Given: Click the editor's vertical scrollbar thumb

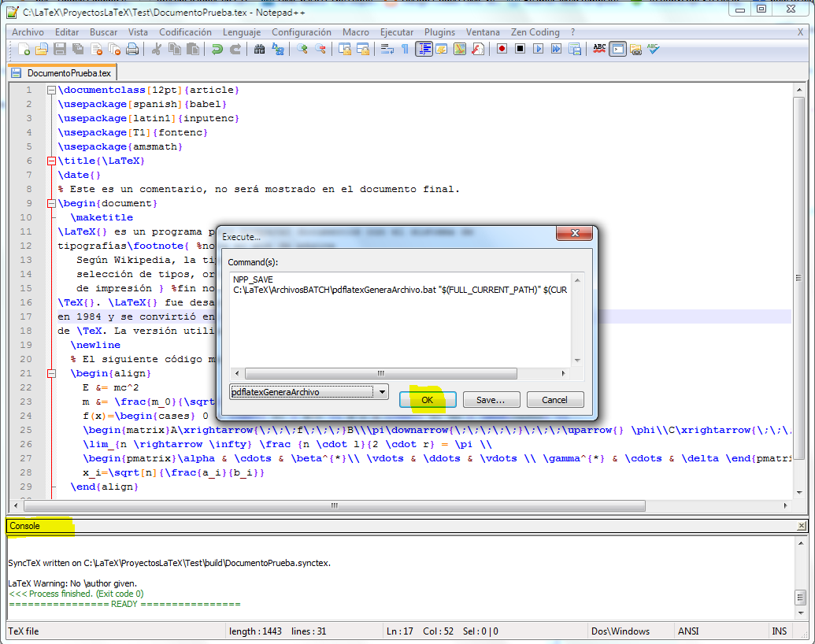Looking at the screenshot, I should coord(799,279).
